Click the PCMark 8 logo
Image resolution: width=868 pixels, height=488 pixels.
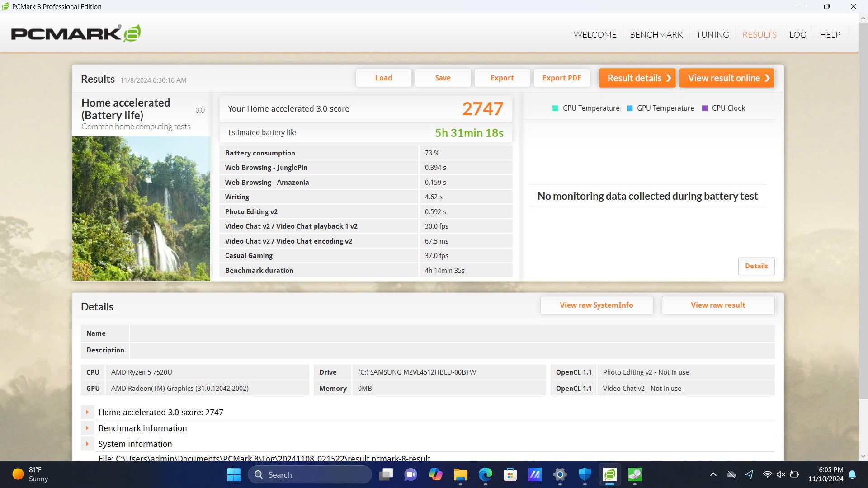coord(76,33)
